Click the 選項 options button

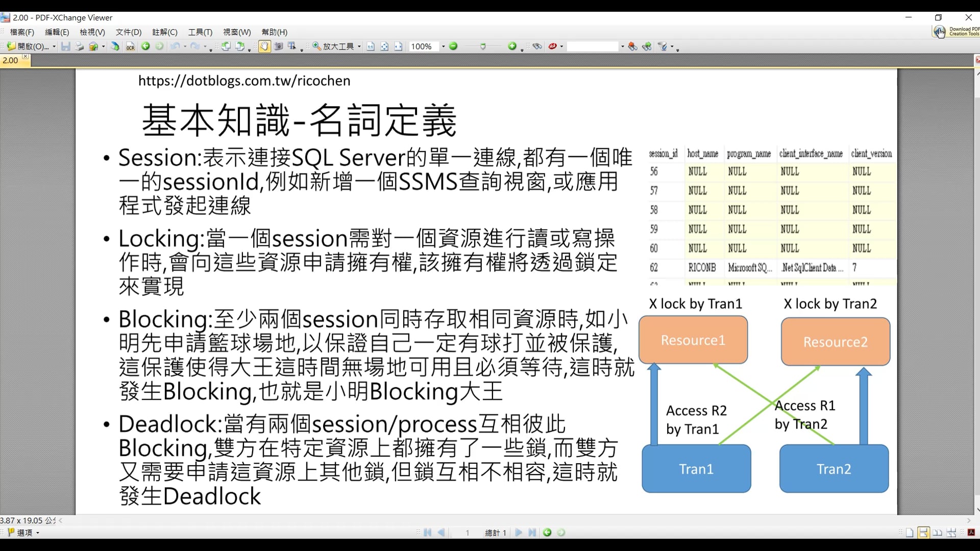tap(24, 533)
